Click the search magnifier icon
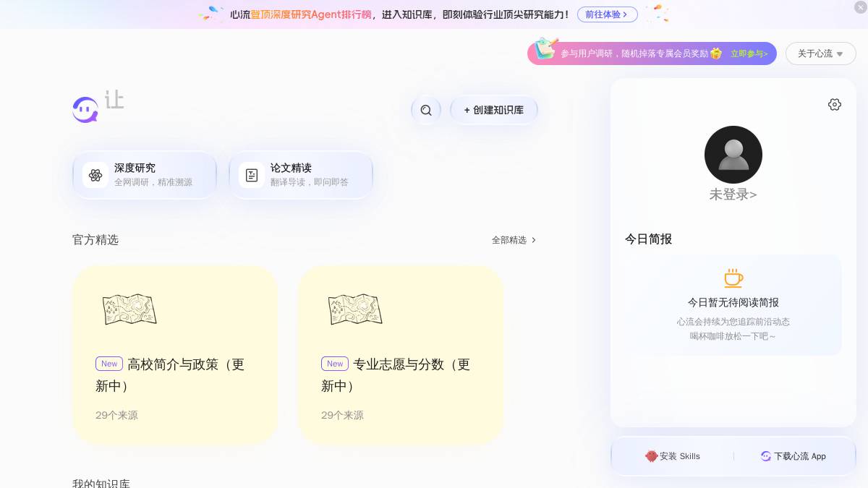This screenshot has width=868, height=488. 426,110
